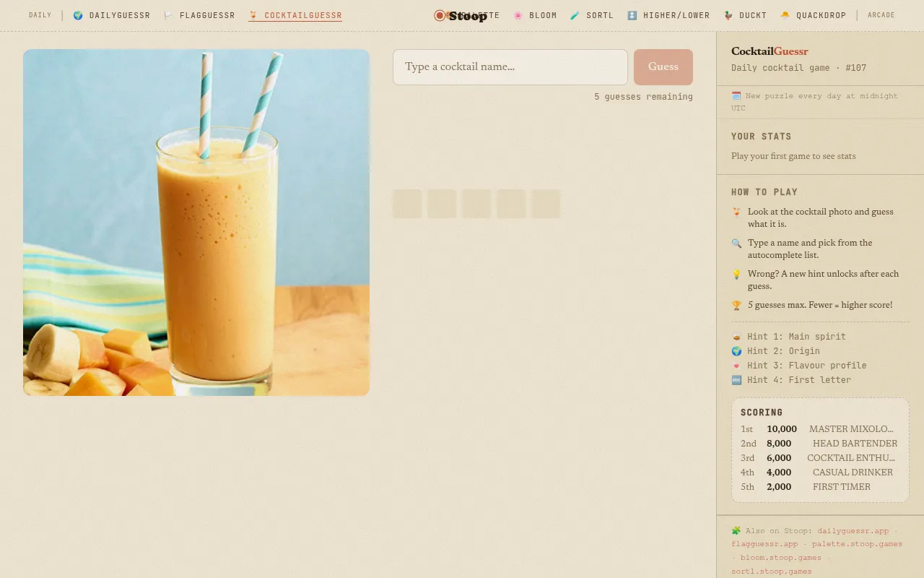The height and width of the screenshot is (578, 924).
Task: Click the CocktailGuessr sidebar title
Action: (x=770, y=51)
